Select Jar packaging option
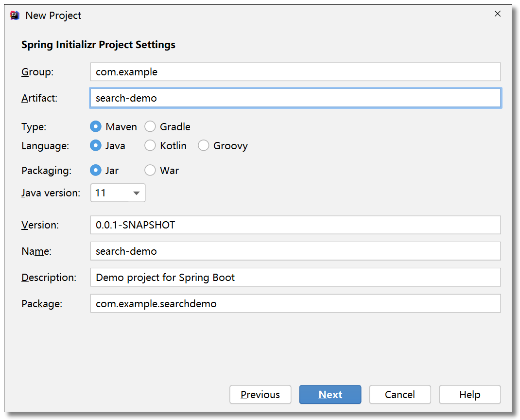Image resolution: width=520 pixels, height=420 pixels. coord(96,170)
